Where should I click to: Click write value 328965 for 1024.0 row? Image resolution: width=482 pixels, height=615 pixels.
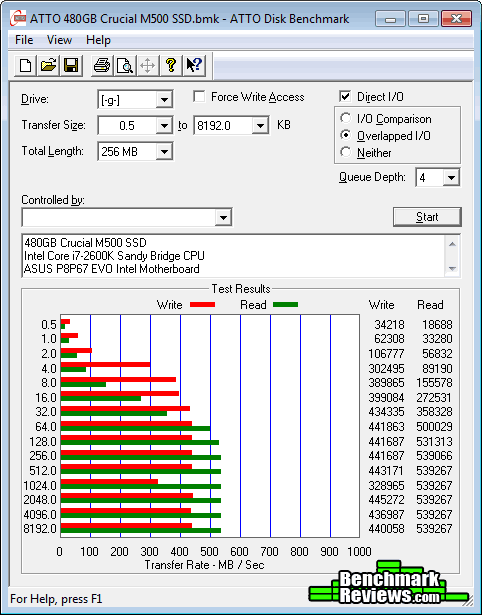(x=386, y=485)
